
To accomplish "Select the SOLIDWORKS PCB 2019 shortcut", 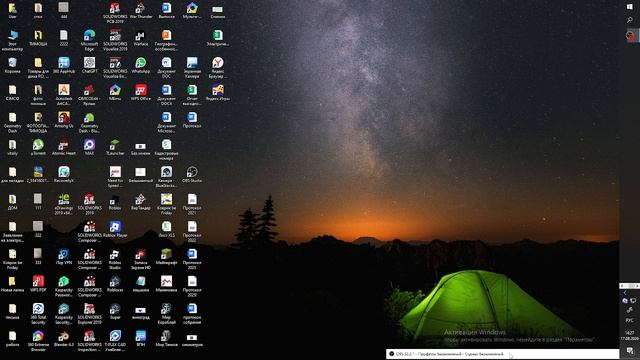I will click(x=115, y=13).
